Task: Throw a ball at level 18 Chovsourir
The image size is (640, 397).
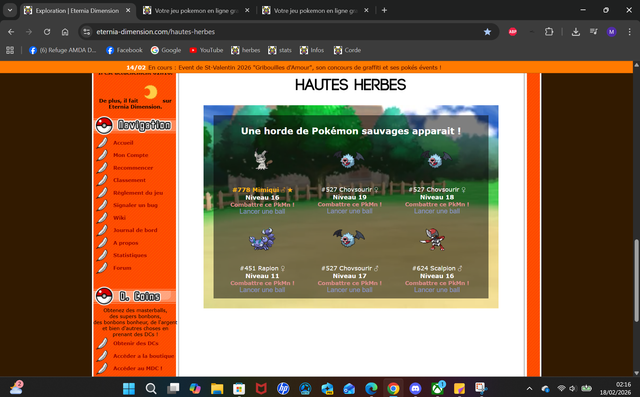Action: coord(437,211)
